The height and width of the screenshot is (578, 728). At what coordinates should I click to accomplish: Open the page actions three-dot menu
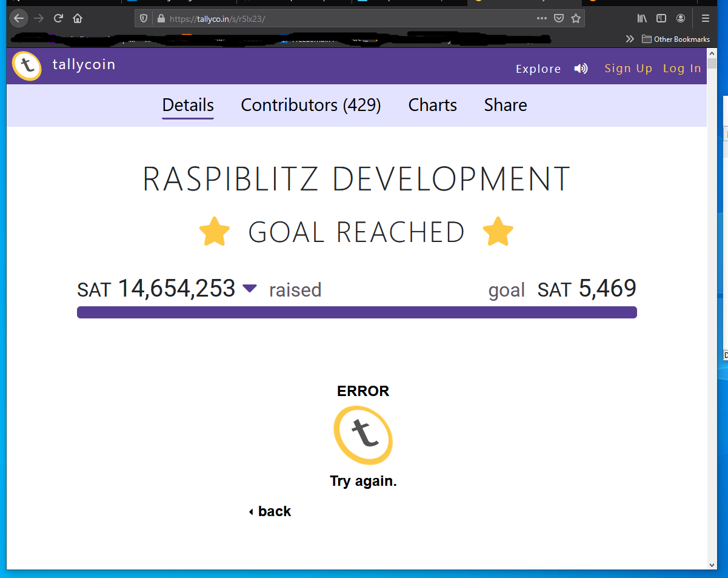coord(541,18)
